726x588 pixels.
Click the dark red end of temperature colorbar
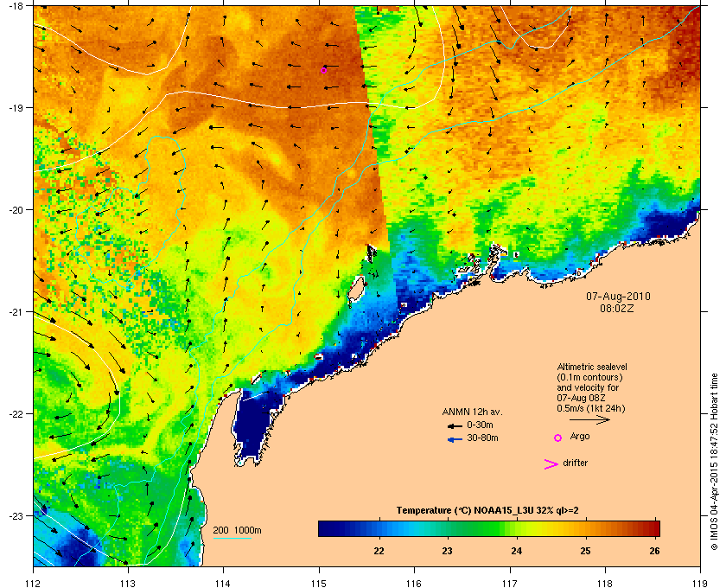[x=653, y=528]
